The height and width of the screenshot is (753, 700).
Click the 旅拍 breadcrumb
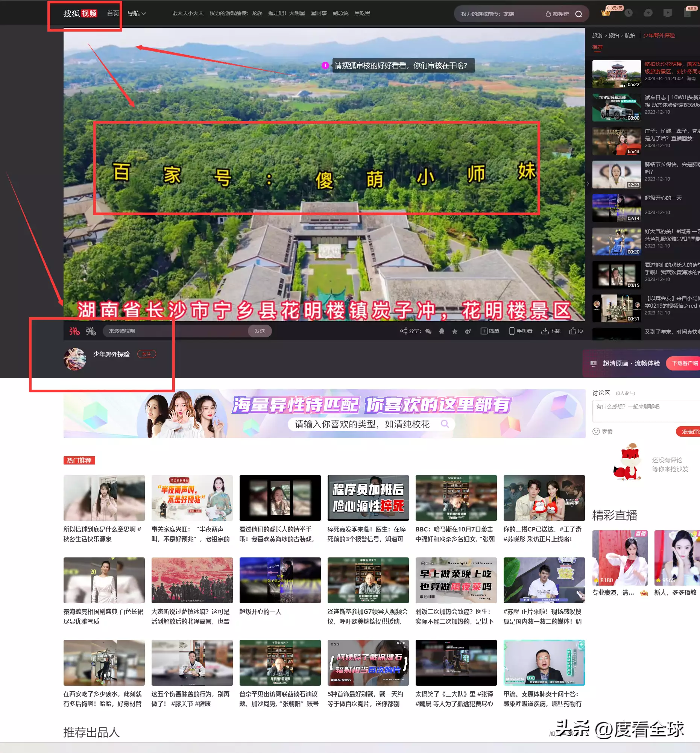pyautogui.click(x=613, y=35)
